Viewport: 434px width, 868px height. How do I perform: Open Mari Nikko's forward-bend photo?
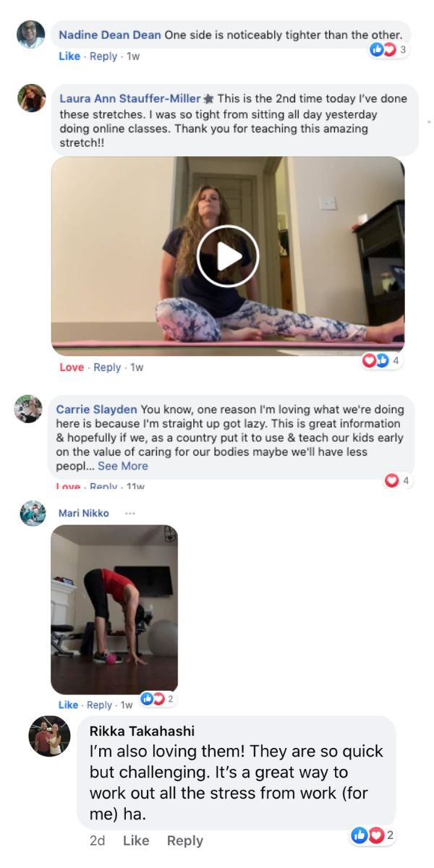click(x=114, y=610)
